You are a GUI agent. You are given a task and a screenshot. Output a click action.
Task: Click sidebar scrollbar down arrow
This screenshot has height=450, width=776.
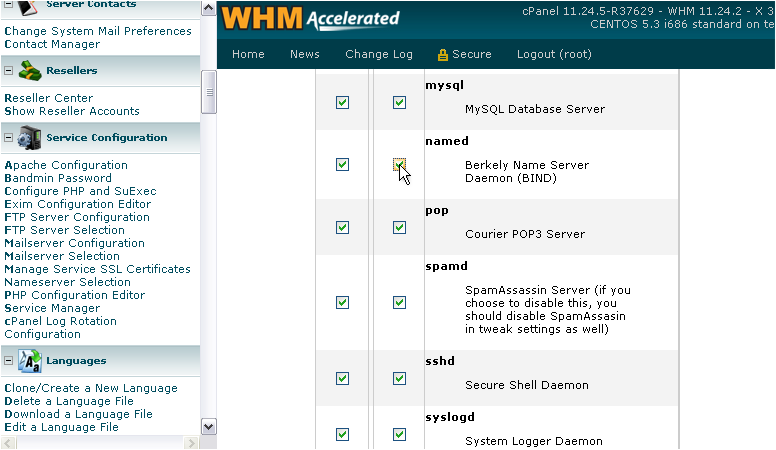coord(209,427)
